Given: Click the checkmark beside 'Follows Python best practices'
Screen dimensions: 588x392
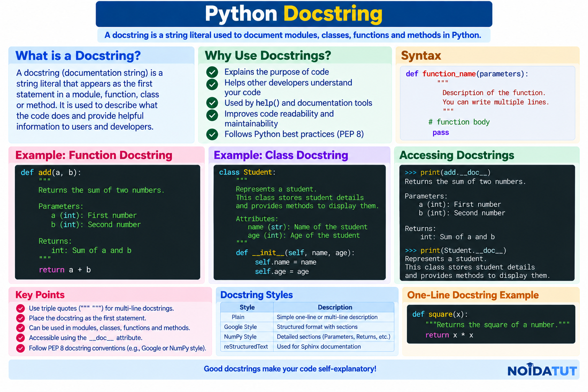Looking at the screenshot, I should click(x=212, y=134).
